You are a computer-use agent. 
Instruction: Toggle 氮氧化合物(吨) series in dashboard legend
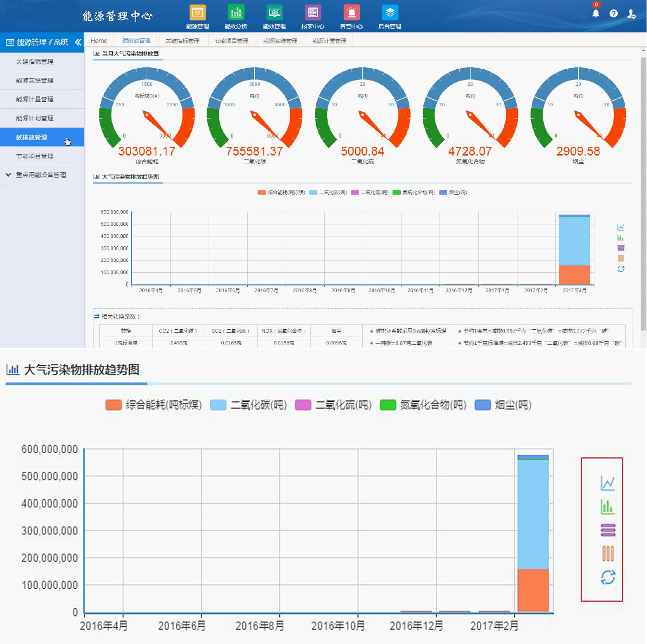(414, 192)
